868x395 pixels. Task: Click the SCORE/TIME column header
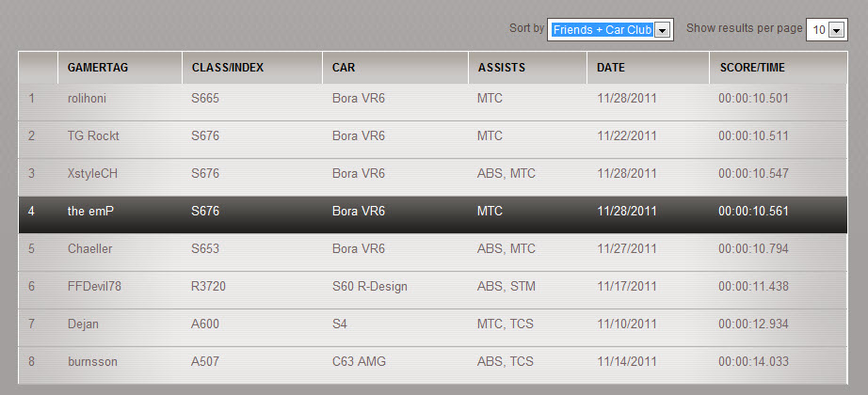point(752,68)
